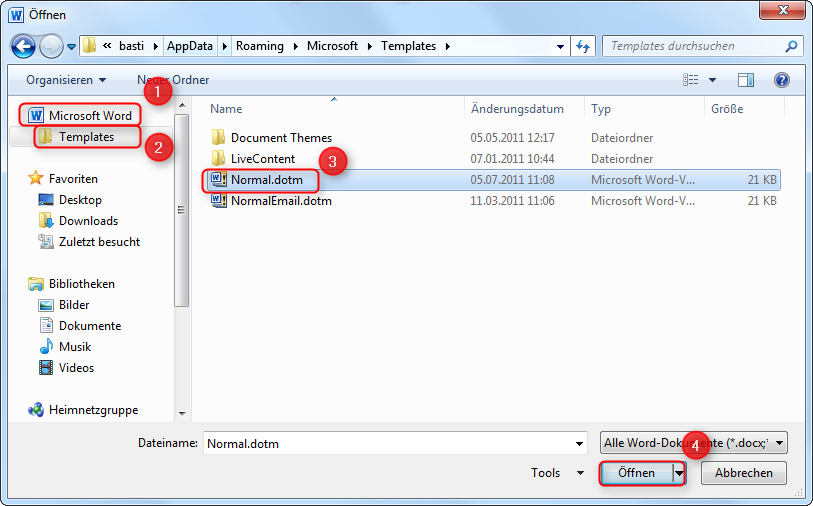The height and width of the screenshot is (506, 813).
Task: Open Videos library
Action: click(67, 368)
